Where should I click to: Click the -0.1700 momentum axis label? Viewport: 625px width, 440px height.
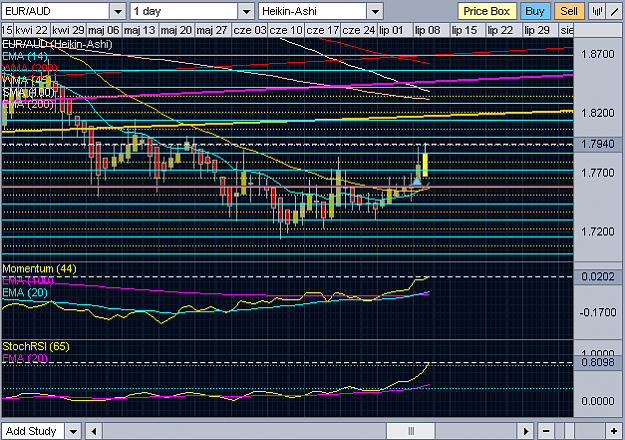597,312
